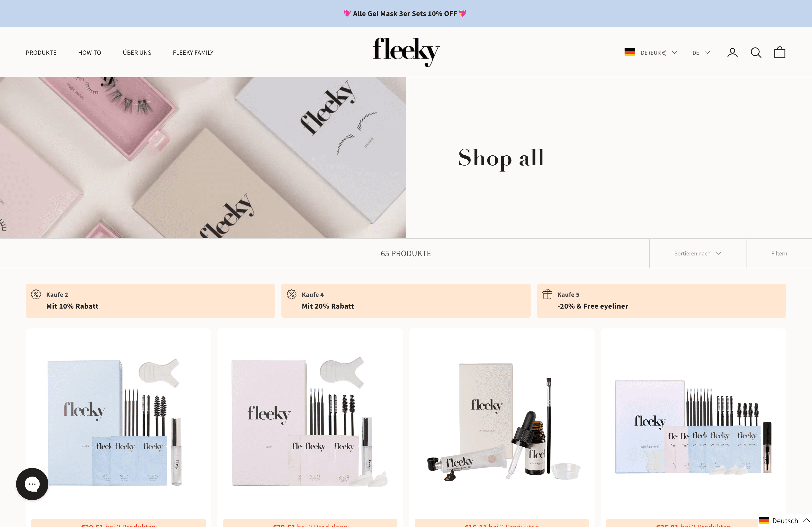Screen dimensions: 812x527
Task: Click the fleeky logo in header
Action: (x=406, y=52)
